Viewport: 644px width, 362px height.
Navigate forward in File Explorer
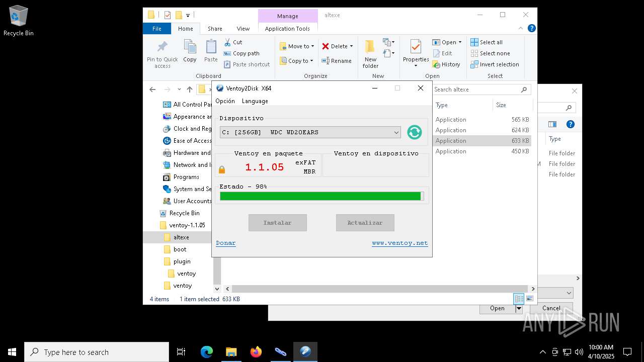click(167, 89)
